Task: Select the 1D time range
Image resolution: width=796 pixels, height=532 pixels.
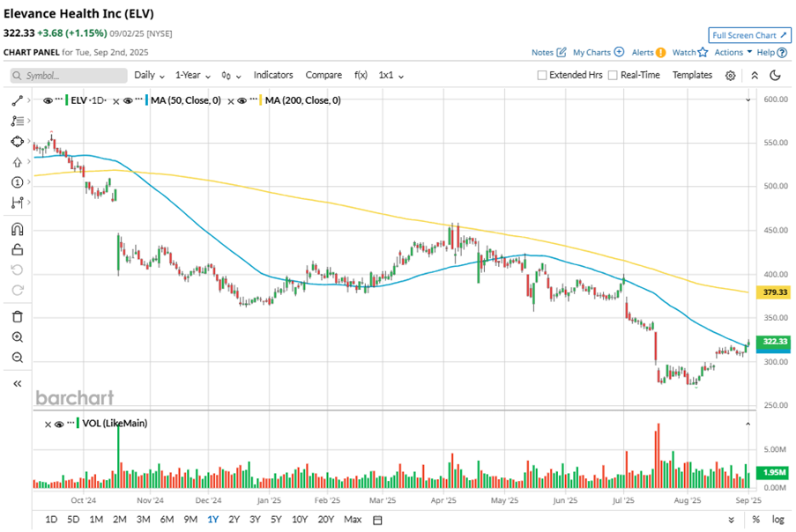Action: coord(51,520)
